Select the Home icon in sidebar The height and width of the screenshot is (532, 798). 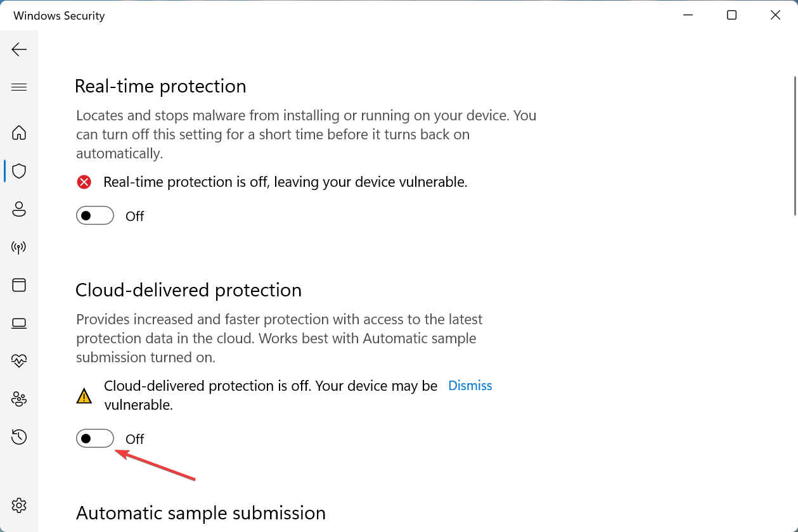19,133
